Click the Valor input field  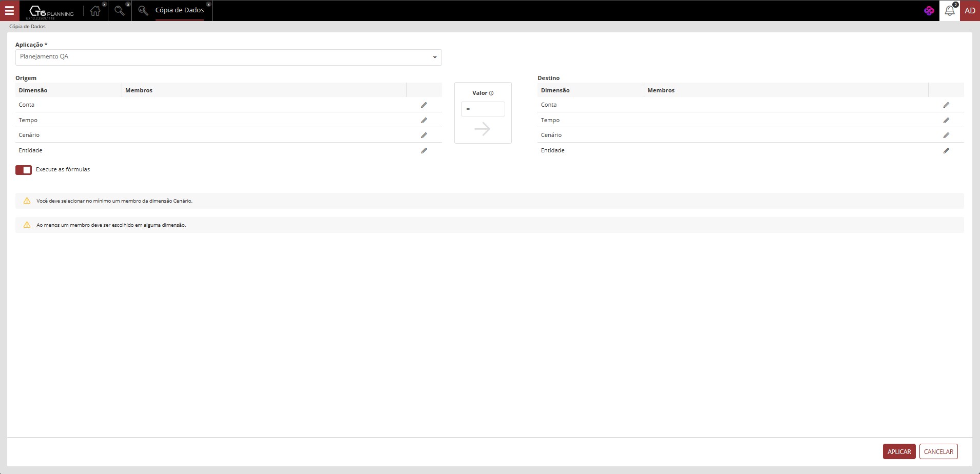tap(483, 109)
